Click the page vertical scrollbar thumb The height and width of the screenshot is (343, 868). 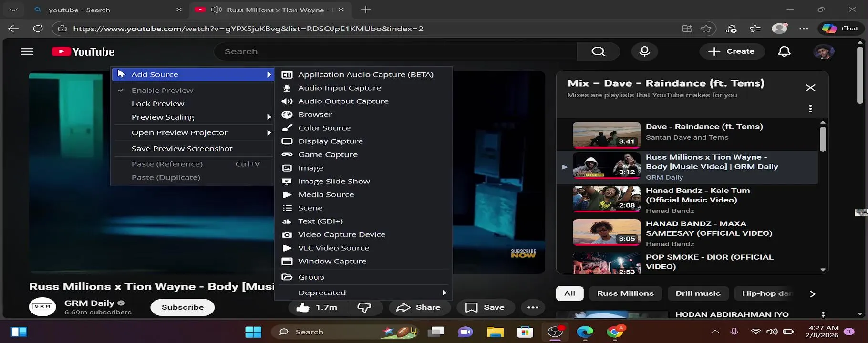[x=860, y=75]
